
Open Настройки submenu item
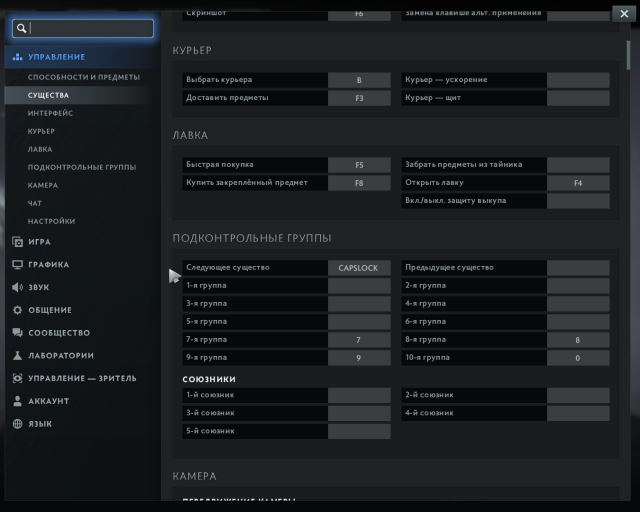pyautogui.click(x=51, y=221)
